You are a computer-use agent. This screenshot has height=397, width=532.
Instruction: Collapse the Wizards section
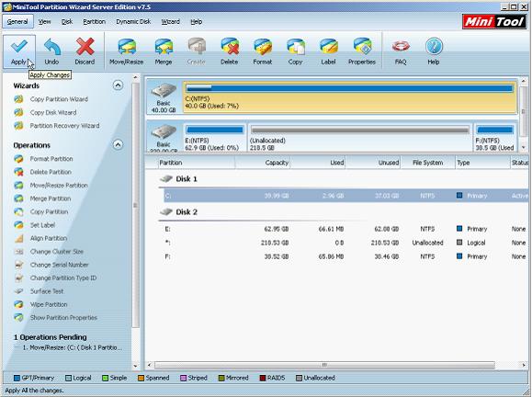pos(118,85)
